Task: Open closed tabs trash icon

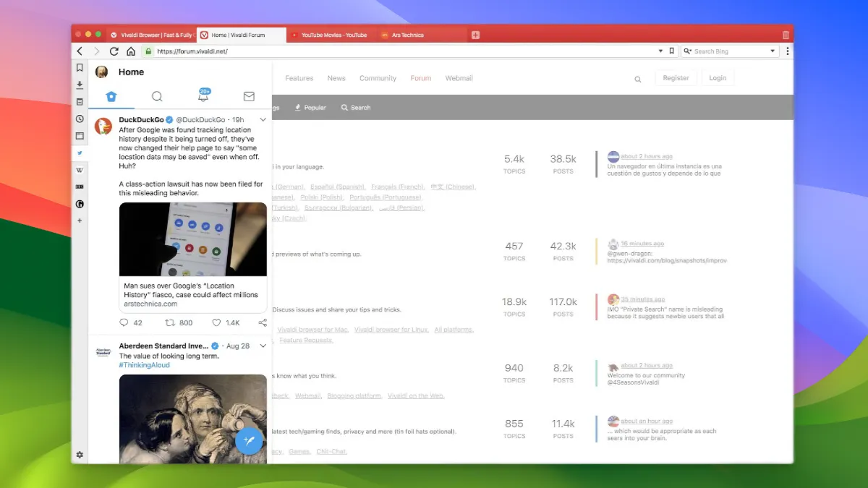Action: tap(786, 35)
